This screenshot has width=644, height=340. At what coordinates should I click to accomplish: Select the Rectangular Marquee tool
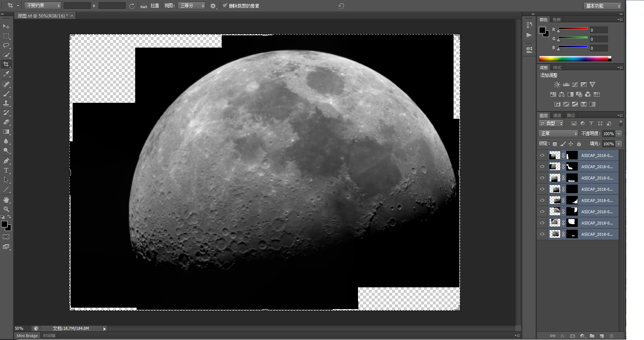(6, 36)
